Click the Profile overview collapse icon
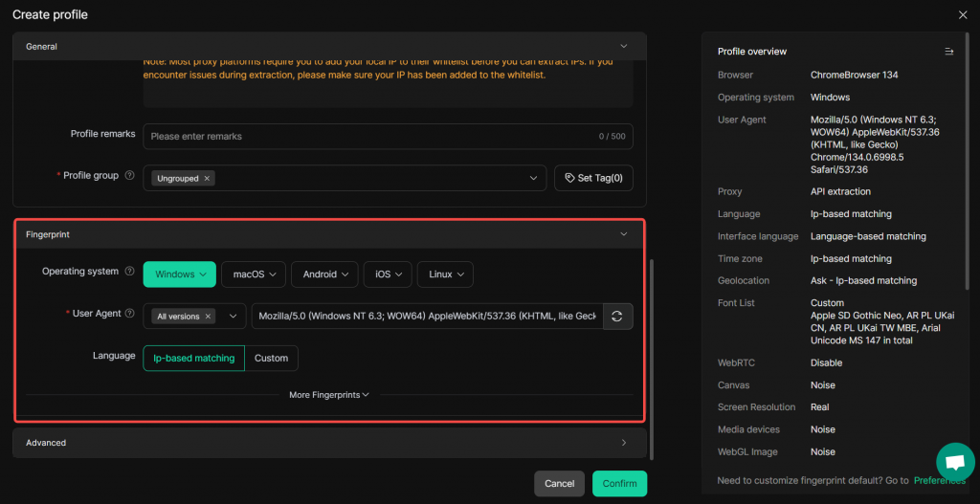This screenshot has height=504, width=980. [948, 52]
